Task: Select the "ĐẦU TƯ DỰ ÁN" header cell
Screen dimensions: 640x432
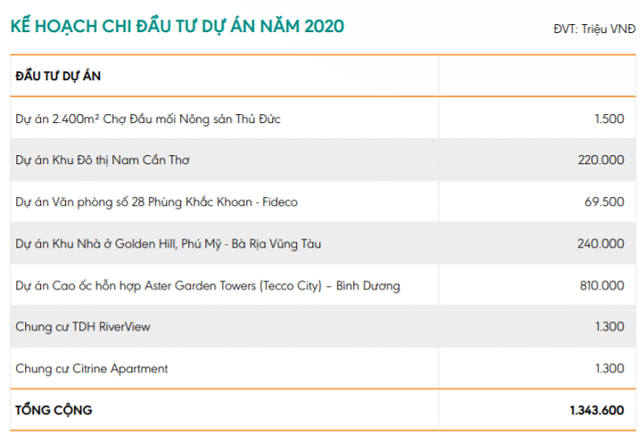Action: coord(58,76)
